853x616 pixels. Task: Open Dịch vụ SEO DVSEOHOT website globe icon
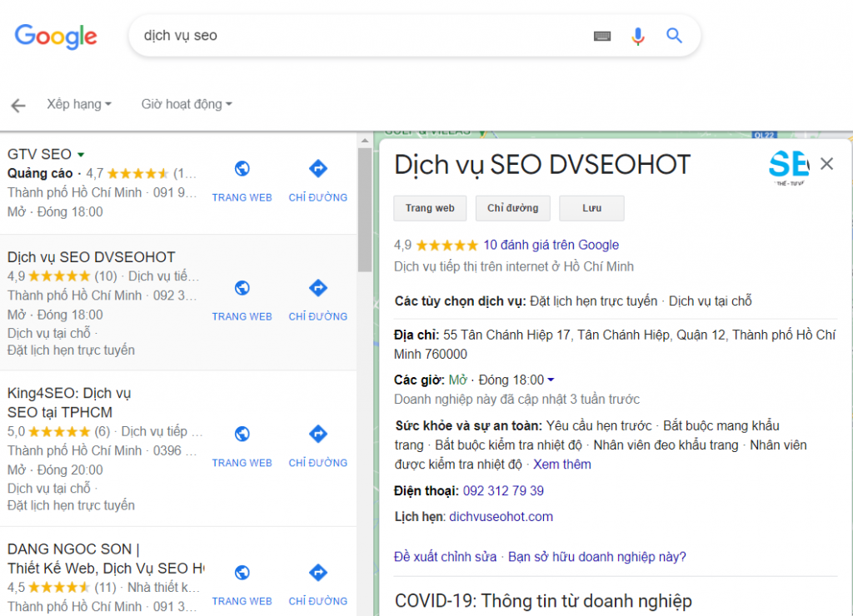click(242, 288)
